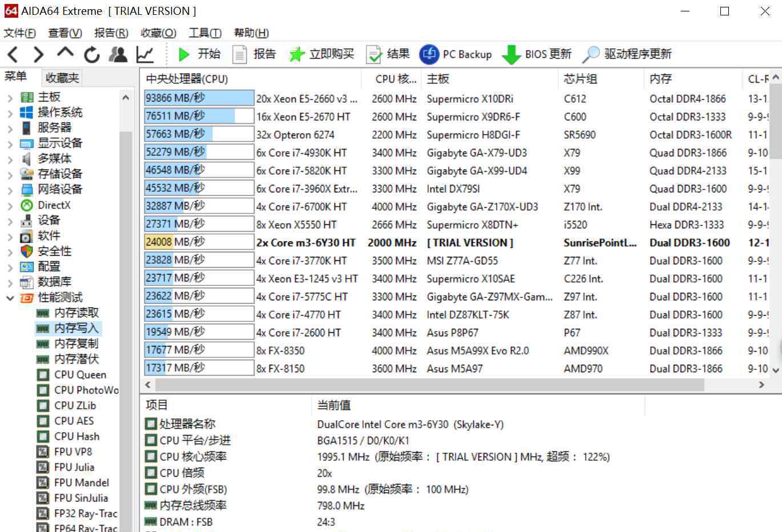This screenshot has width=782, height=532.
Task: Open 结果 results checklist icon
Action: (x=374, y=54)
